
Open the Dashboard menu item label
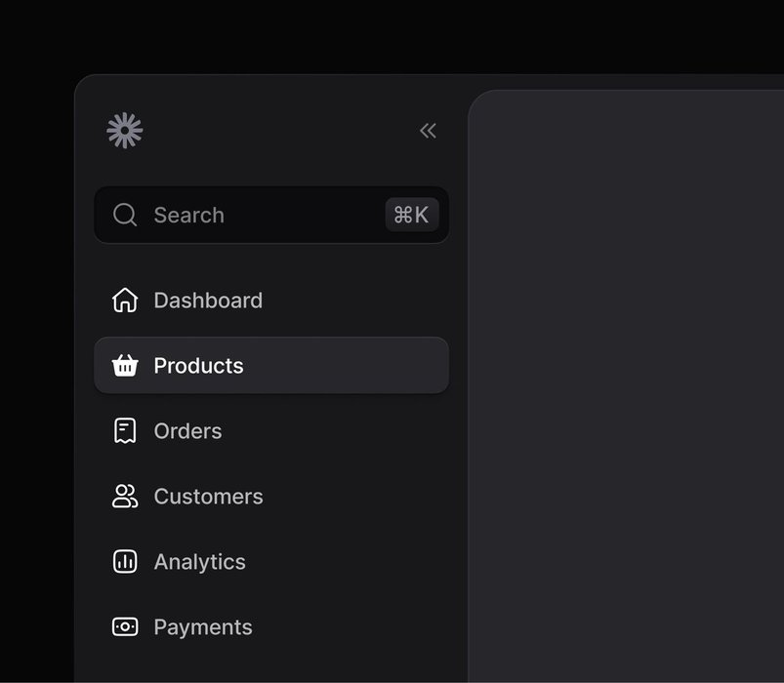208,301
